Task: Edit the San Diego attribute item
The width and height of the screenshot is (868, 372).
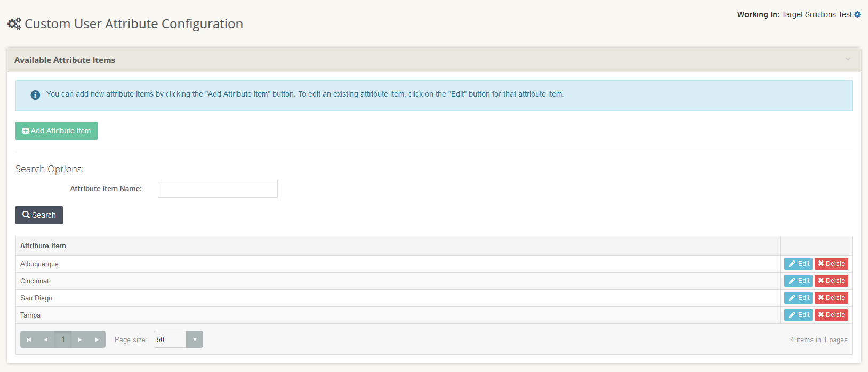Action: coord(798,298)
